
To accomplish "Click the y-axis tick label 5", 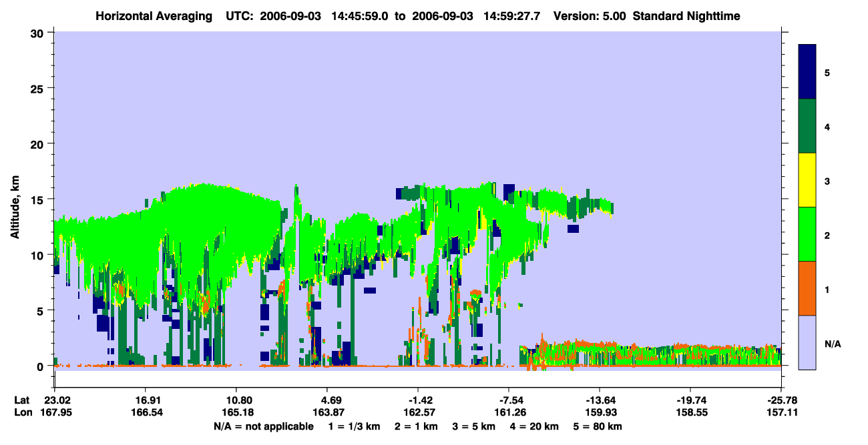I will click(42, 310).
